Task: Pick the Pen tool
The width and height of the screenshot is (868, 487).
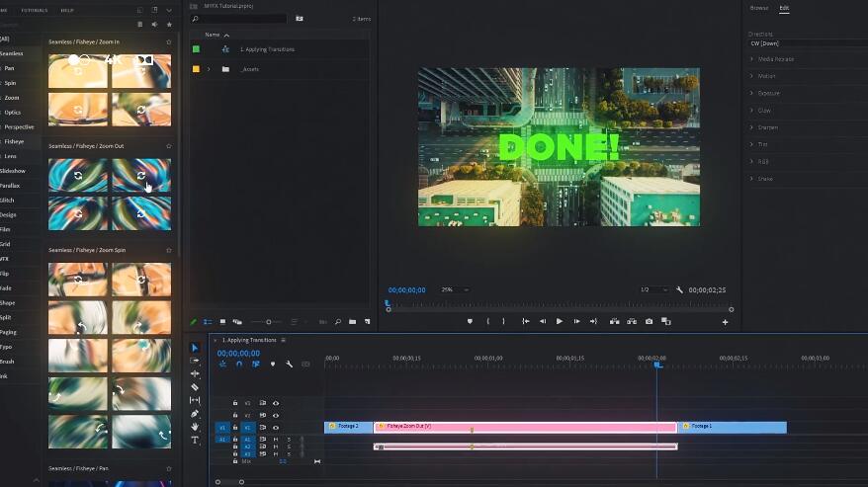Action: pos(195,413)
